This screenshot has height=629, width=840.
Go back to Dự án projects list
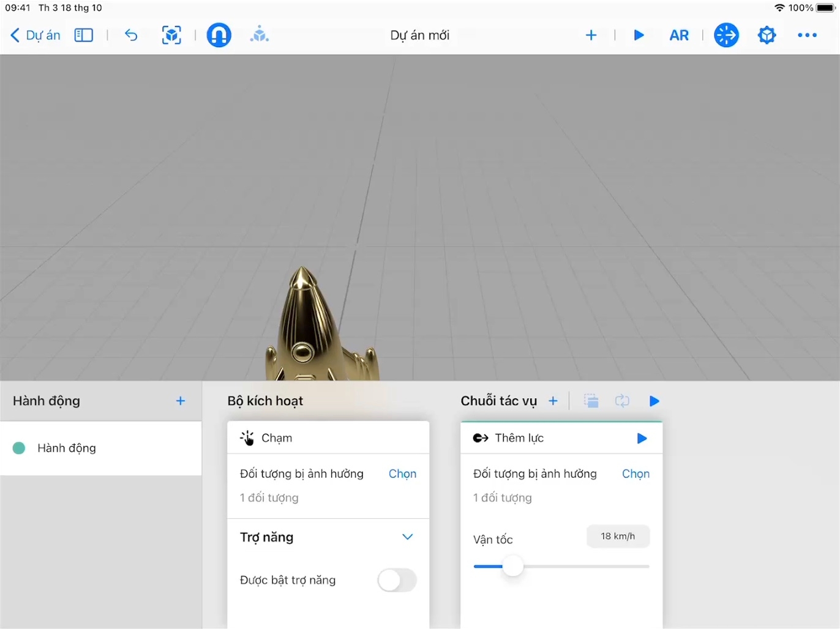36,35
